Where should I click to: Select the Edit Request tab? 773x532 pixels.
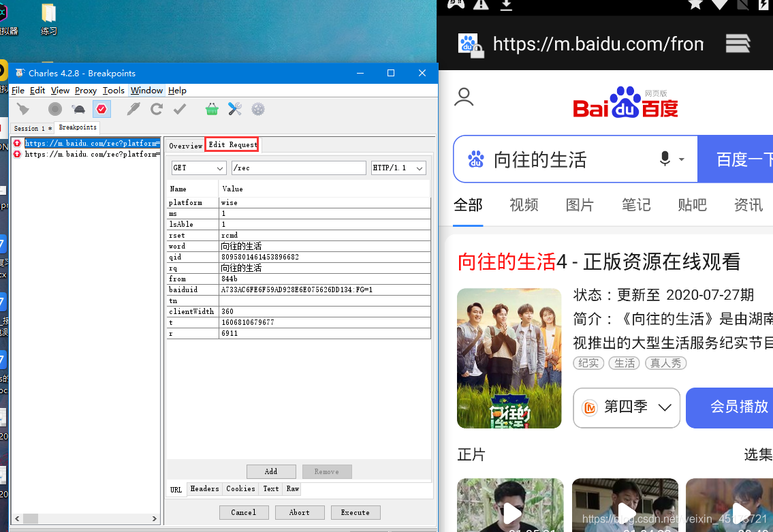point(233,144)
